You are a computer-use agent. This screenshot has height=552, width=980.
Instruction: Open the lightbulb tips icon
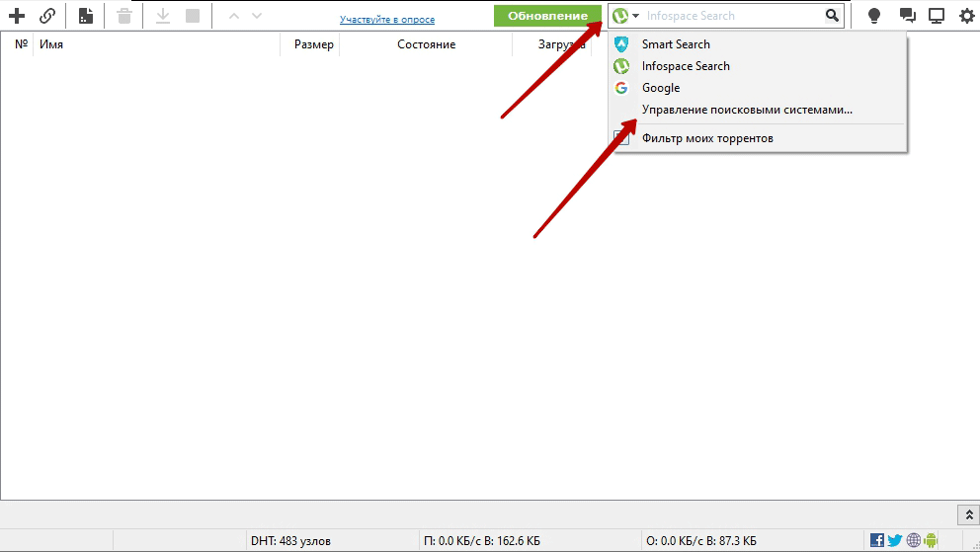point(873,16)
